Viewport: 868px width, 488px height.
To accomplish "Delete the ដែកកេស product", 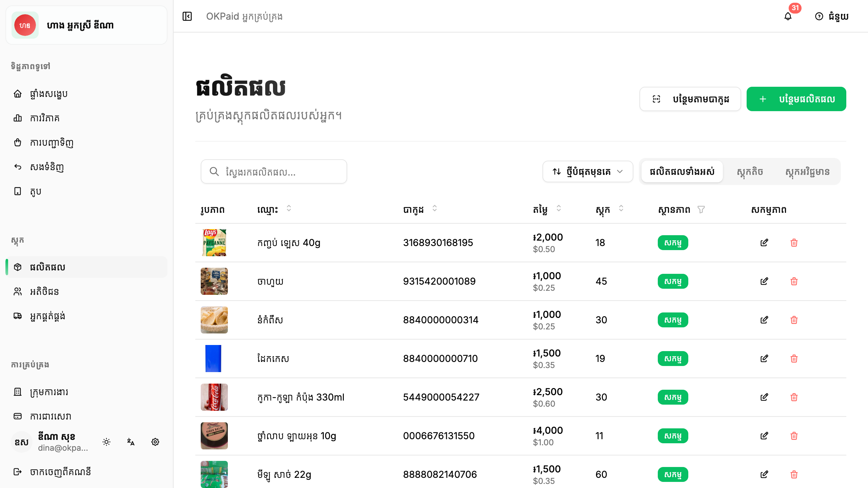I will [794, 359].
